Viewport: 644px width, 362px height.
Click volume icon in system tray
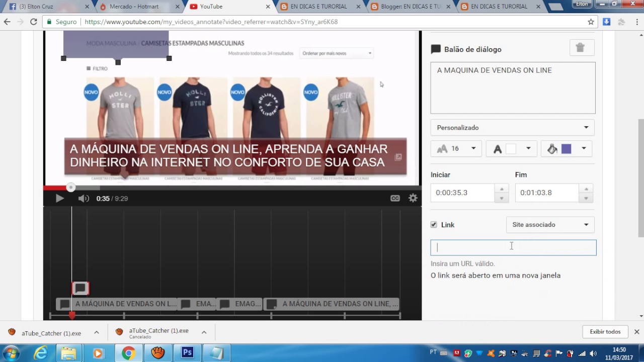pyautogui.click(x=593, y=353)
